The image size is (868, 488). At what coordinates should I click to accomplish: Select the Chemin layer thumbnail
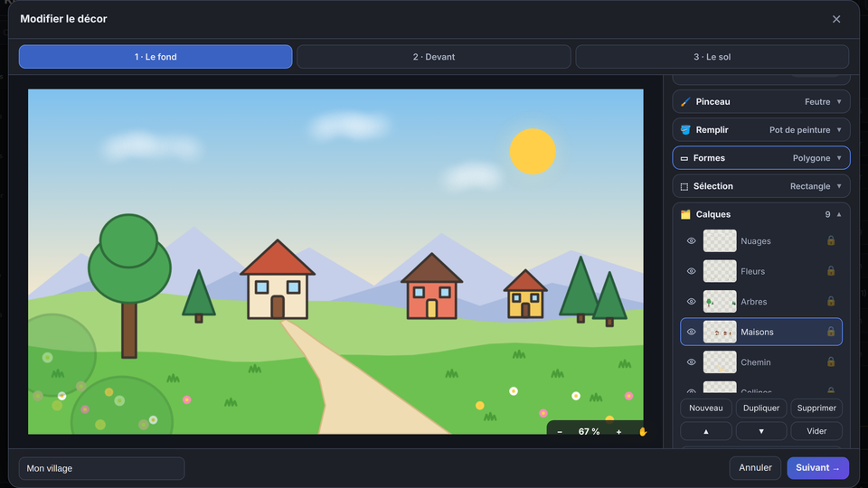click(x=720, y=362)
